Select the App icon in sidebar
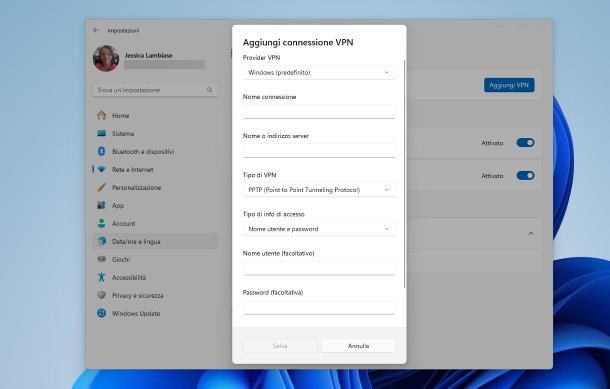The width and height of the screenshot is (610, 389). [x=102, y=205]
